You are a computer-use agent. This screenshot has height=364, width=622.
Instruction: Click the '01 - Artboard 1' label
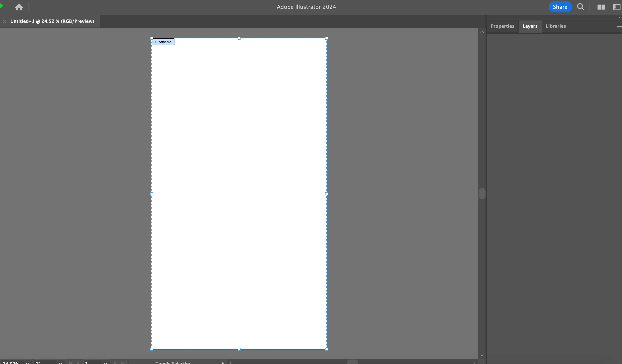click(163, 42)
